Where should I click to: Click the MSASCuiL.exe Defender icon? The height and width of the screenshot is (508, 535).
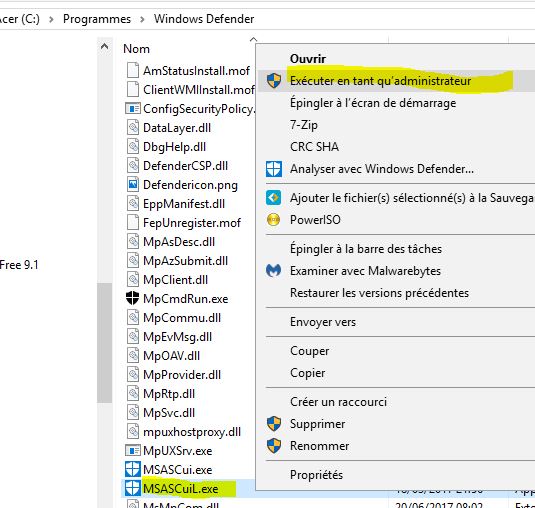pyautogui.click(x=133, y=488)
